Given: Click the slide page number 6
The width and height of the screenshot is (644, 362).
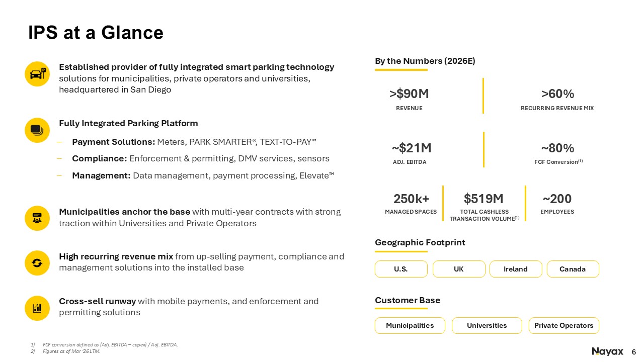Looking at the screenshot, I should [634, 351].
